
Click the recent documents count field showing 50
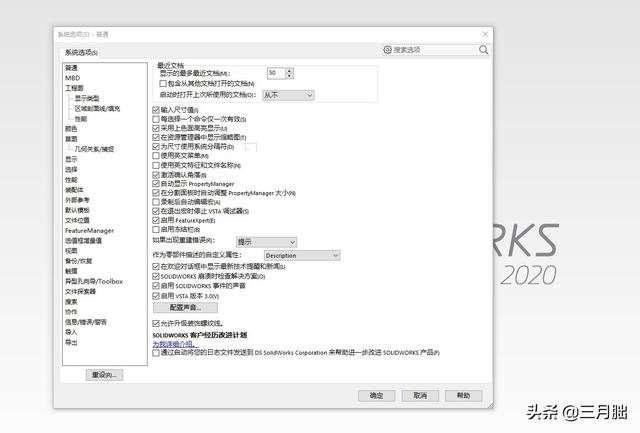[276, 73]
